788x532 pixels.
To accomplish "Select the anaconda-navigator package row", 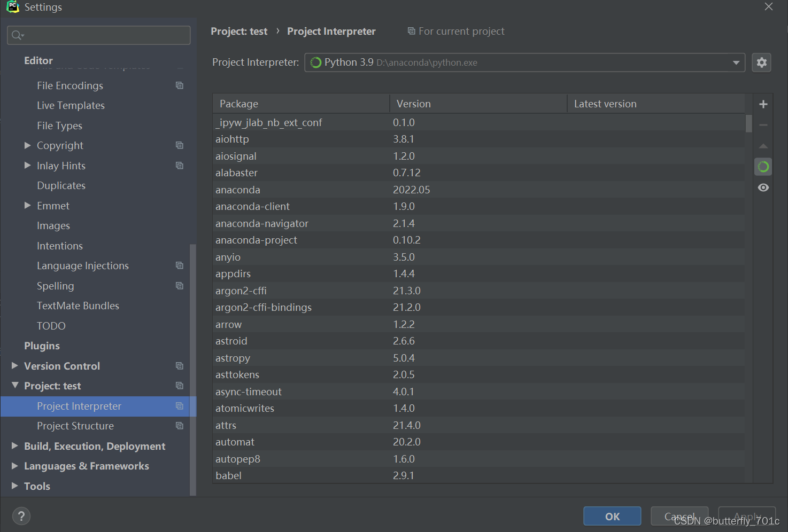I will pyautogui.click(x=478, y=223).
